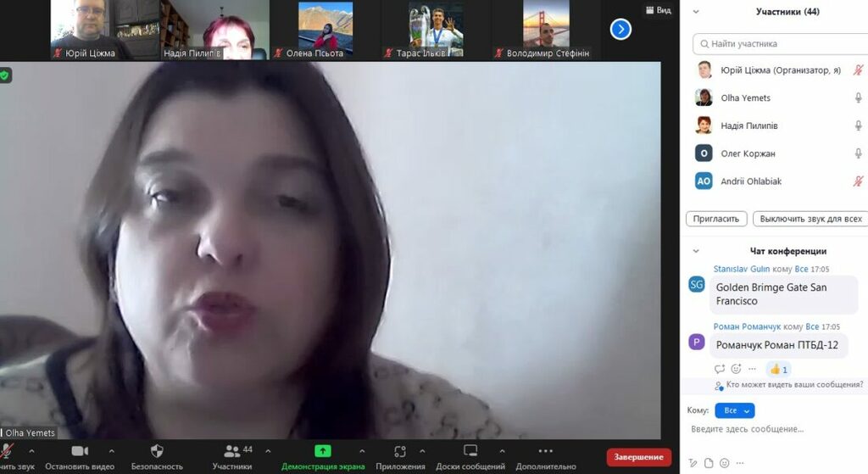Collapse the Чат конференции panel chevron
Image resolution: width=868 pixels, height=474 pixels.
[696, 251]
